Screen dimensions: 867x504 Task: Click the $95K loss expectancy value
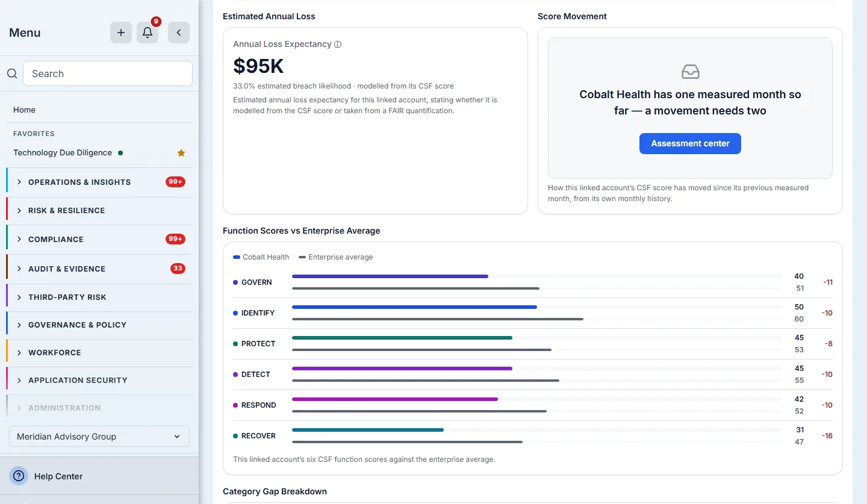pyautogui.click(x=258, y=66)
